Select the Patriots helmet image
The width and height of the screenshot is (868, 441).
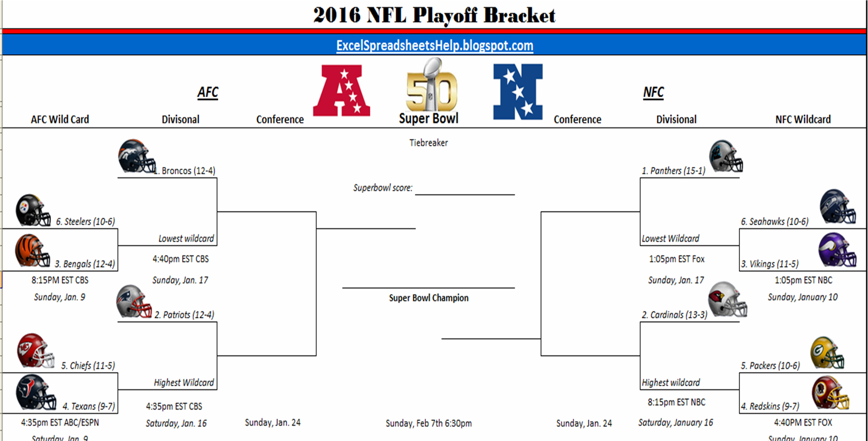tap(134, 301)
